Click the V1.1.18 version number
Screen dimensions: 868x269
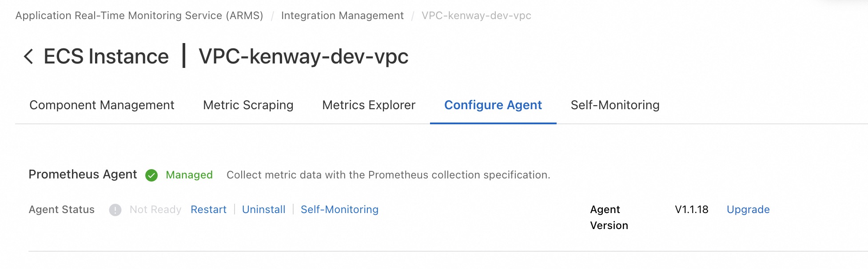click(692, 210)
